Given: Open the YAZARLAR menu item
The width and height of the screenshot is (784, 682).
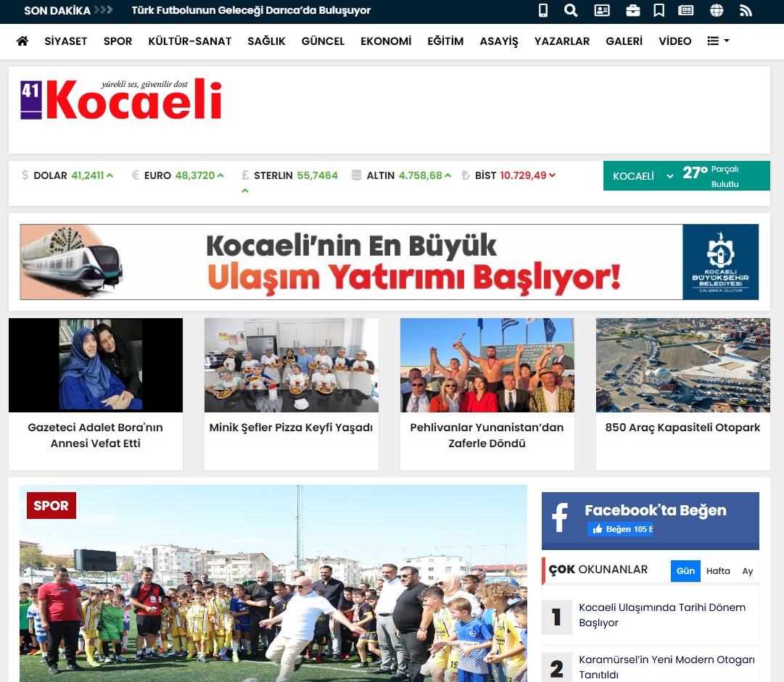Looking at the screenshot, I should click(x=562, y=41).
